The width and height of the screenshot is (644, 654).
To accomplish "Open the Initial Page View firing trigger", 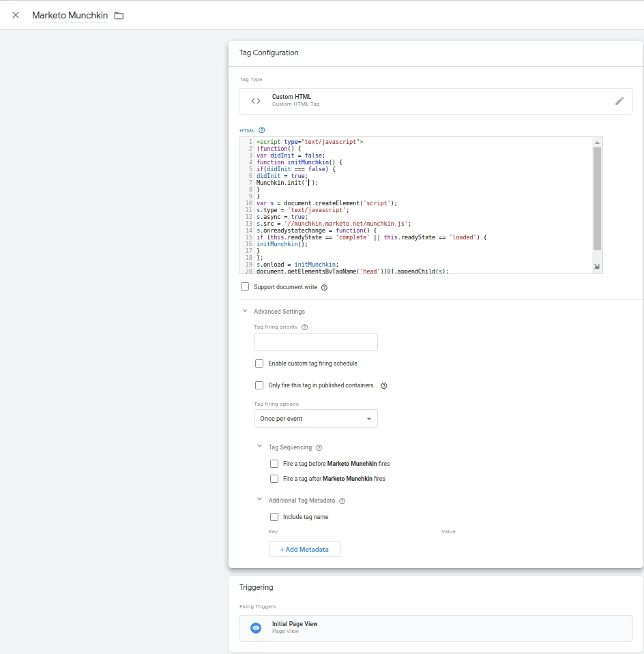I will point(436,628).
